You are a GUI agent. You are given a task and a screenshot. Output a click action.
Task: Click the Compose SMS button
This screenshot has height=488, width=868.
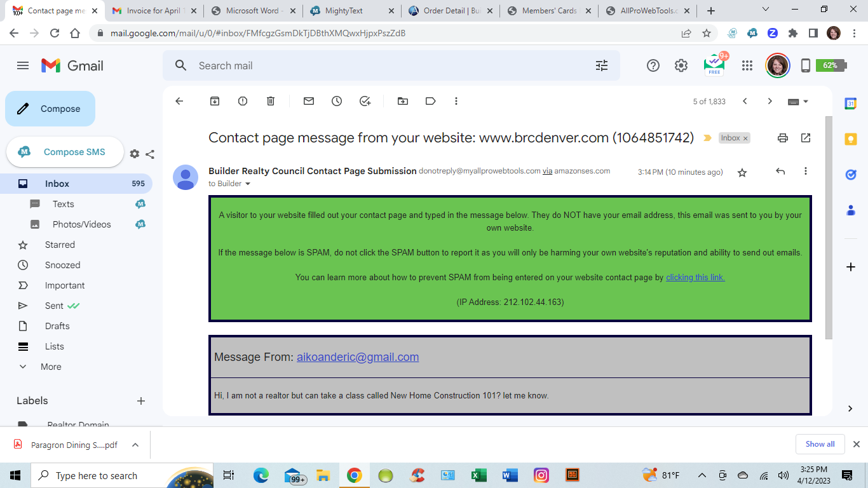[x=65, y=152]
